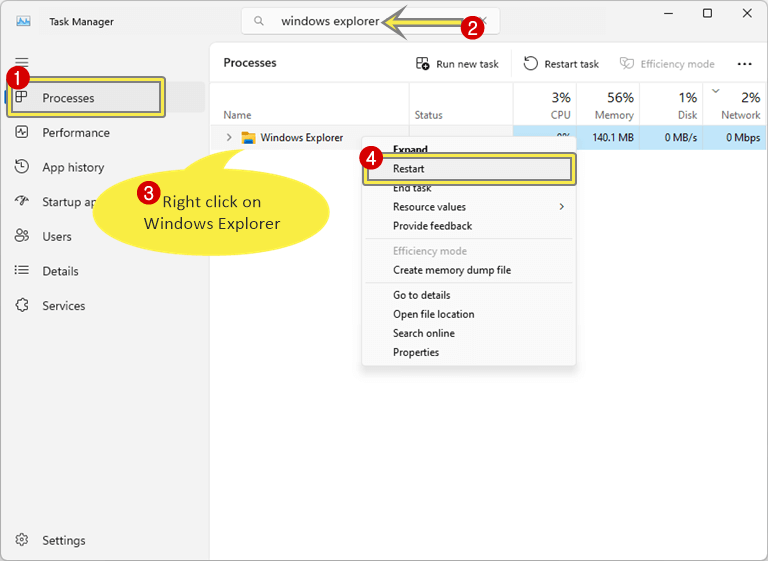The height and width of the screenshot is (561, 768).
Task: Click the Task Manager app icon
Action: coord(23,21)
